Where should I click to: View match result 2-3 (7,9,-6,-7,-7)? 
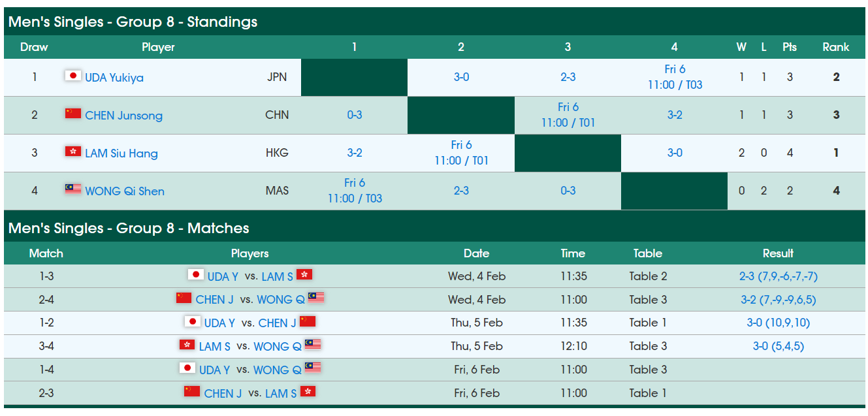(x=778, y=276)
